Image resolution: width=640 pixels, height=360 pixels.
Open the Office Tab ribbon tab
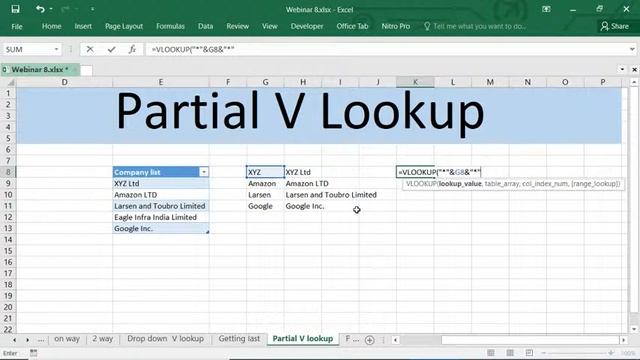coord(352,26)
